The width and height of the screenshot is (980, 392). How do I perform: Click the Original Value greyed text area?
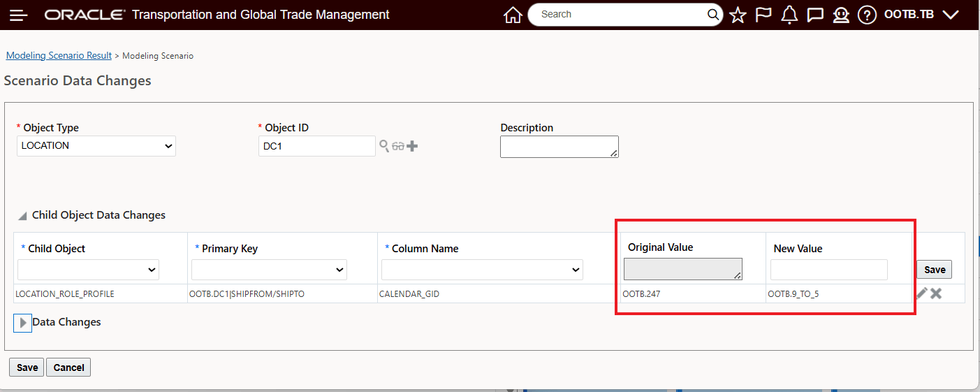[683, 269]
